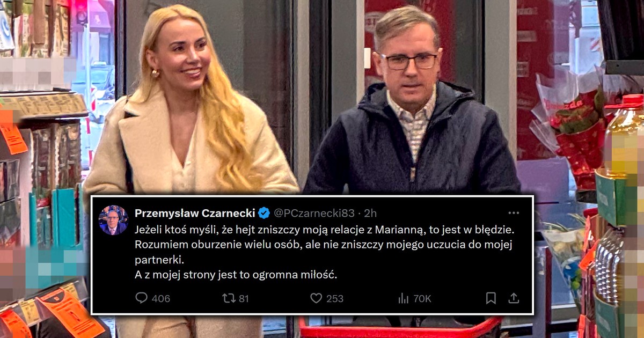Click the 70K views count
The image size is (644, 338).
(422, 299)
